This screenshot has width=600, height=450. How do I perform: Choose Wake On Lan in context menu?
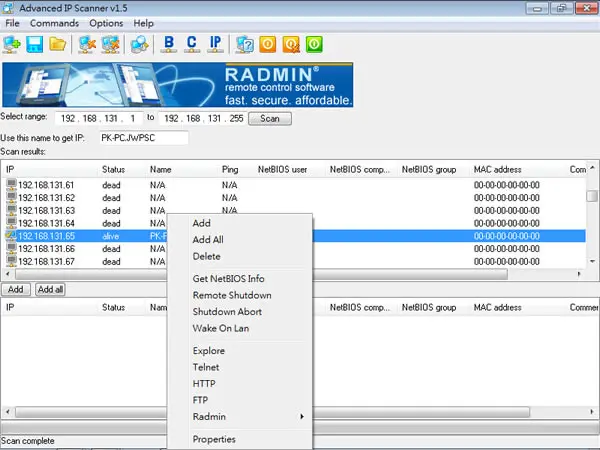pyautogui.click(x=221, y=328)
